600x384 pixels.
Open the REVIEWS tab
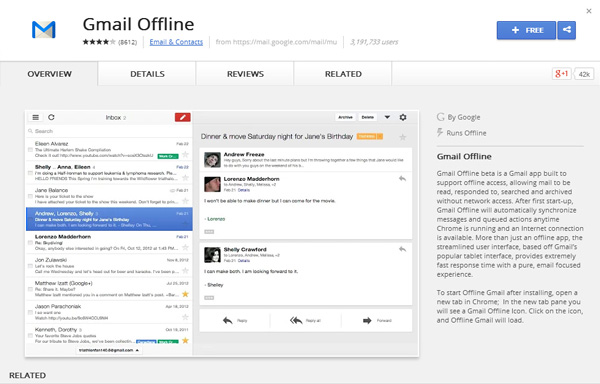point(245,74)
